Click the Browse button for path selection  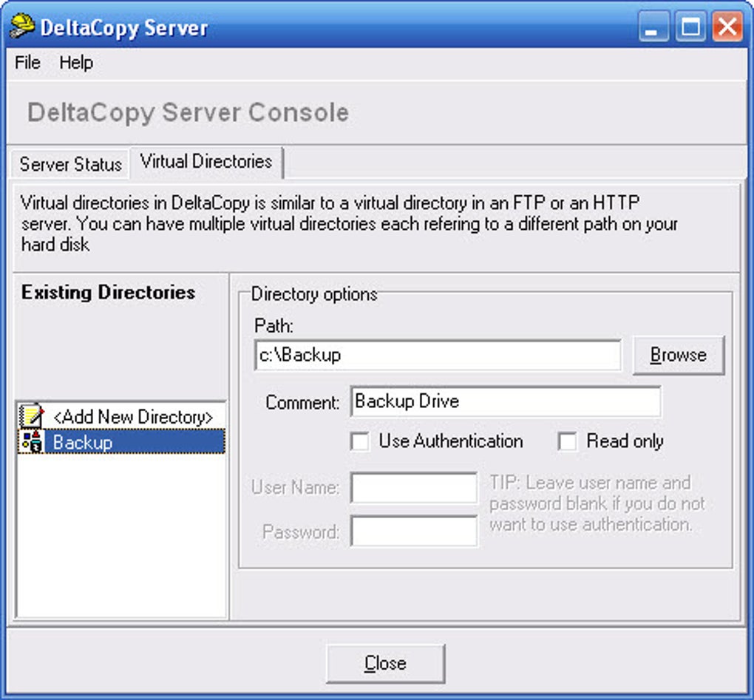(x=678, y=354)
